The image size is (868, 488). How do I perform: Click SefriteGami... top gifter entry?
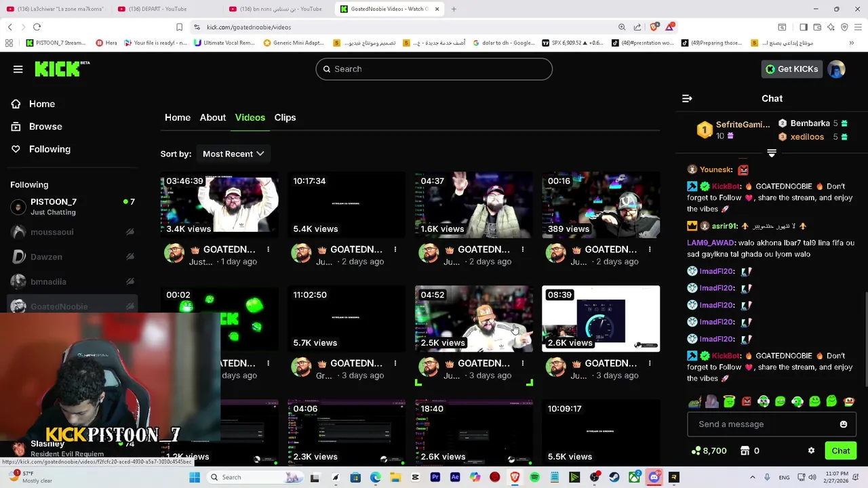coord(734,129)
